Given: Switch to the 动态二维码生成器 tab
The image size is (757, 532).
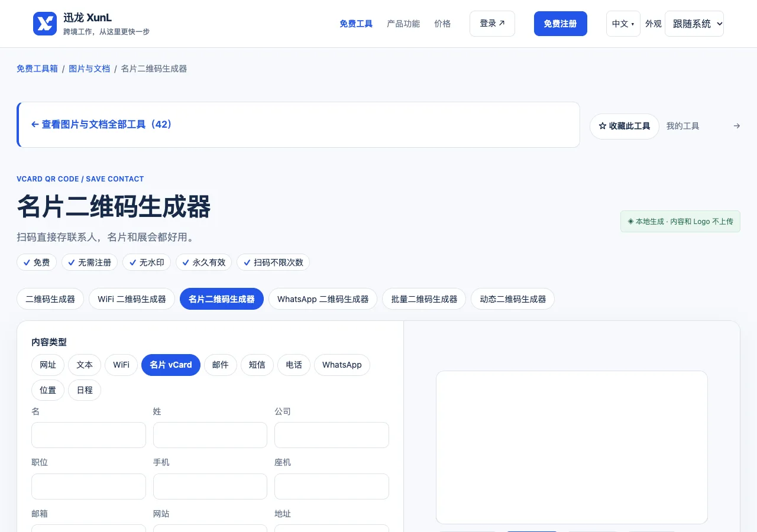Looking at the screenshot, I should (513, 299).
